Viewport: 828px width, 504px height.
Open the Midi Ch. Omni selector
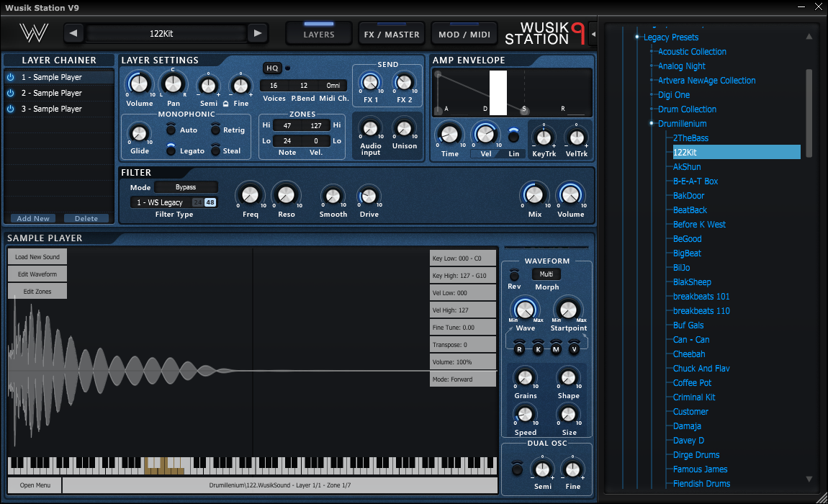(x=333, y=86)
